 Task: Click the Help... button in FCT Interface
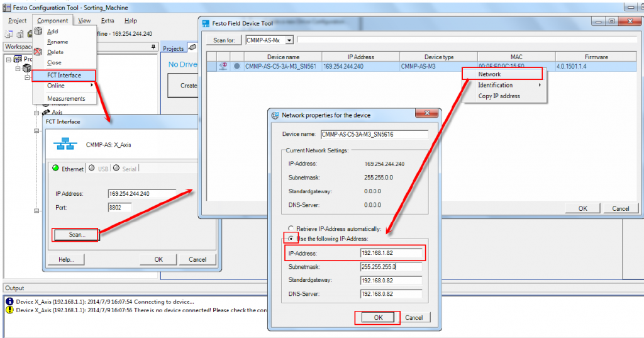[x=66, y=259]
